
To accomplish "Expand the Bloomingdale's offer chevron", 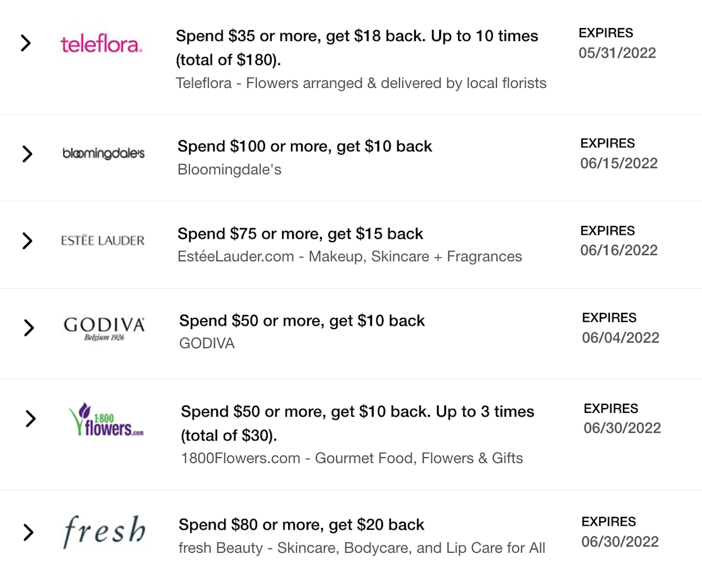I will point(27,154).
